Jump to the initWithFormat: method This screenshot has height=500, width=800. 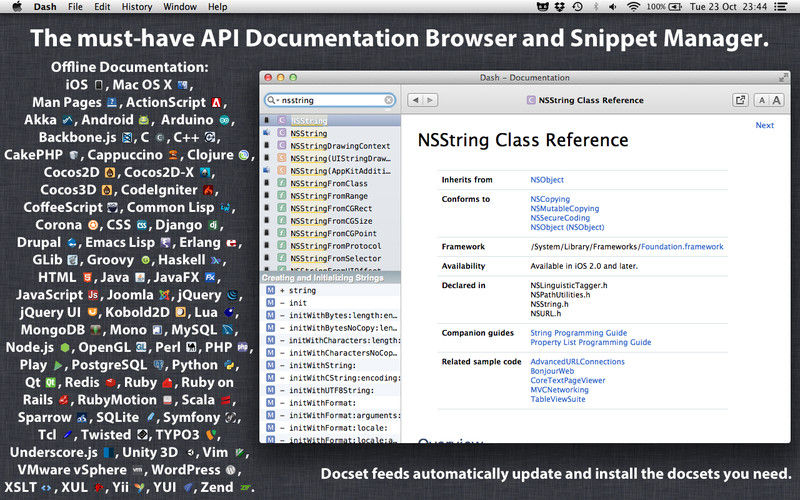[330, 403]
